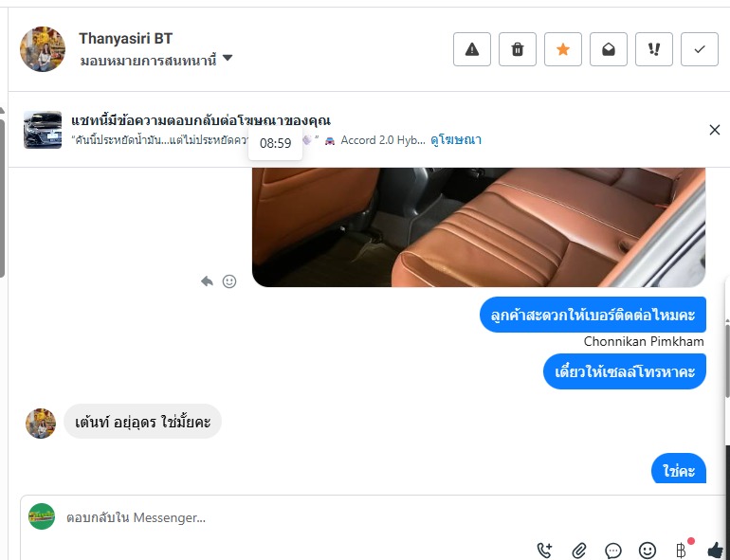Mark conversation unread with envelope icon

(609, 49)
